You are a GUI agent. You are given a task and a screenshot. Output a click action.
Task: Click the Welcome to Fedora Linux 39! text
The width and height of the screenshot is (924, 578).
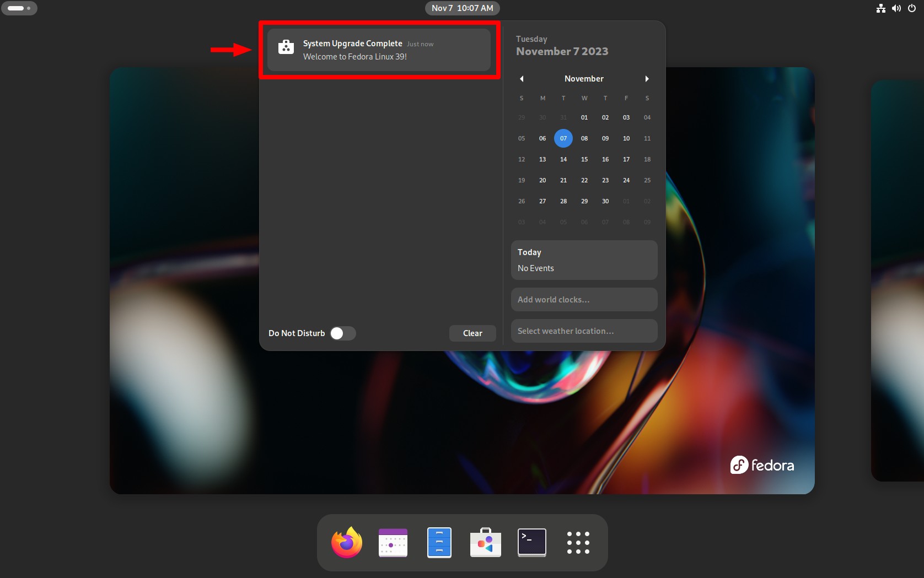[355, 57]
